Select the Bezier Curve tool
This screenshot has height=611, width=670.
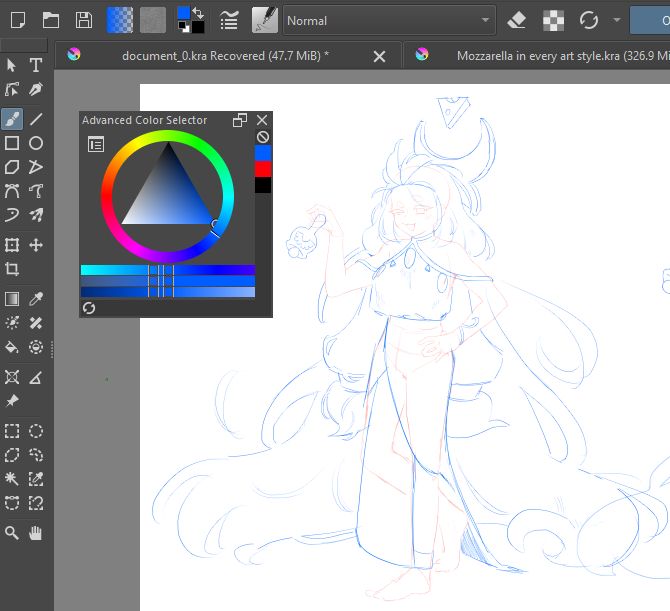pos(12,191)
